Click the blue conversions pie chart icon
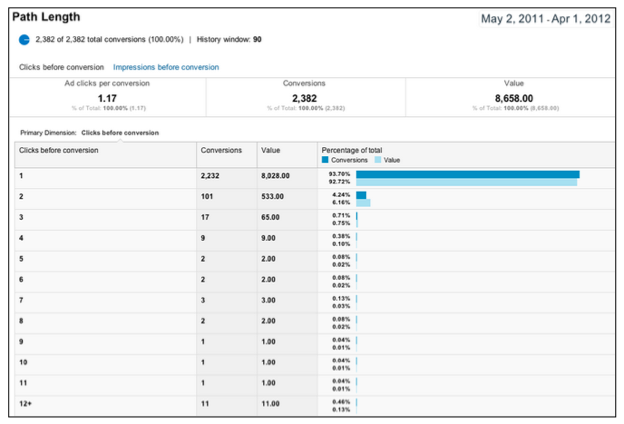 click(25, 40)
